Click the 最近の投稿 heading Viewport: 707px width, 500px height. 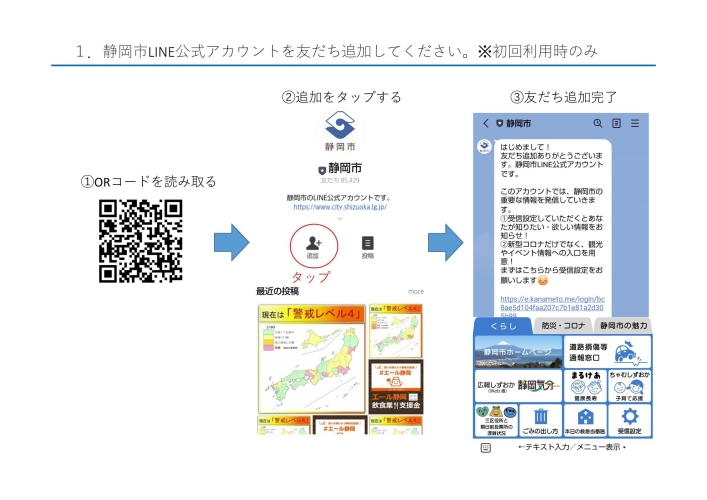277,291
